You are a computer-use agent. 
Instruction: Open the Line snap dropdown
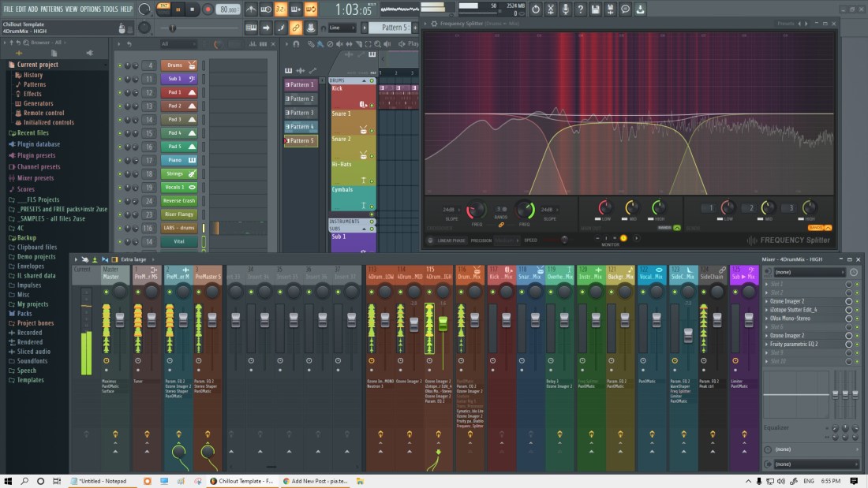342,28
